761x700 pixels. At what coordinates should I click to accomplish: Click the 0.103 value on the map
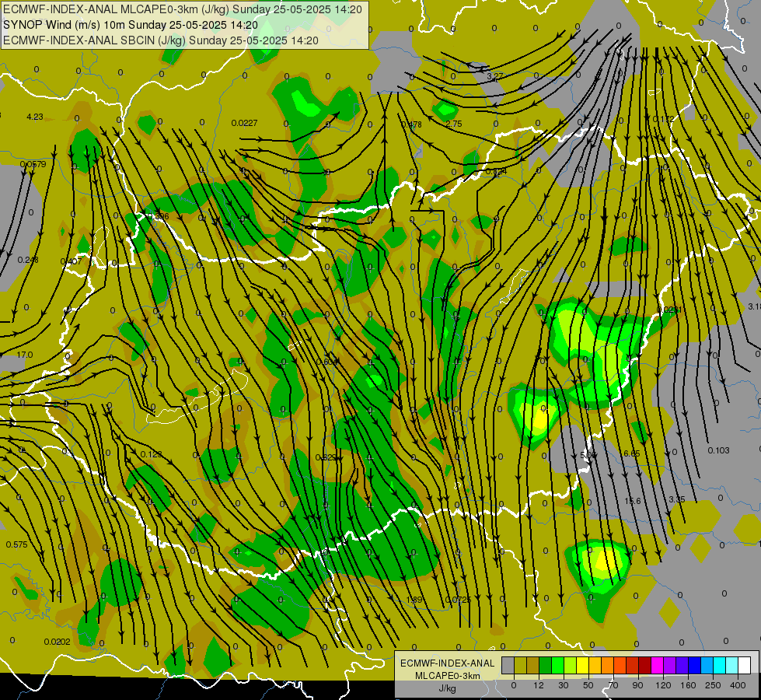718,450
